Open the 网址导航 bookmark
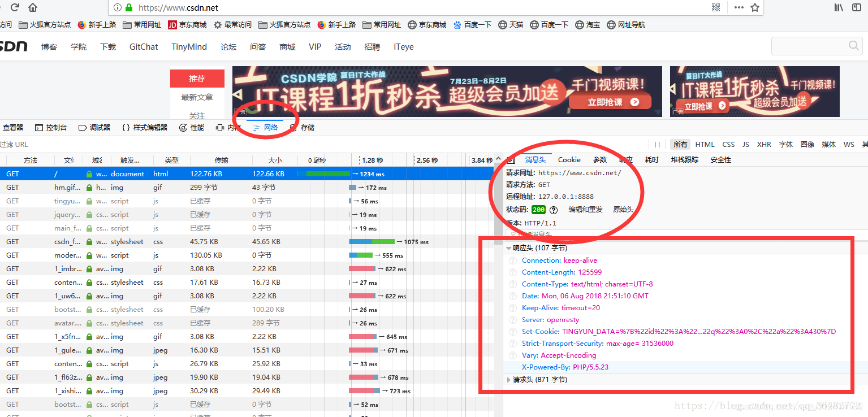Screen dimensions: 868x417 (626, 25)
